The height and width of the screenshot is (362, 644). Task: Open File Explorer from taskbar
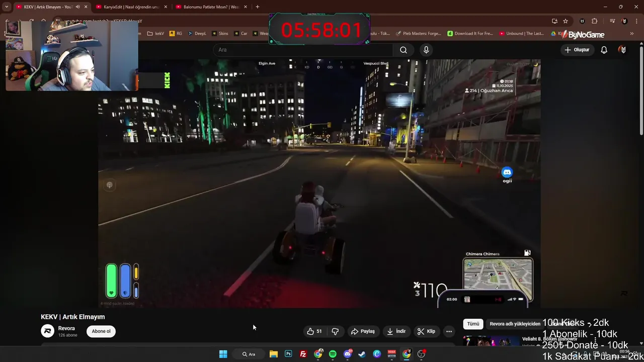[273, 354]
